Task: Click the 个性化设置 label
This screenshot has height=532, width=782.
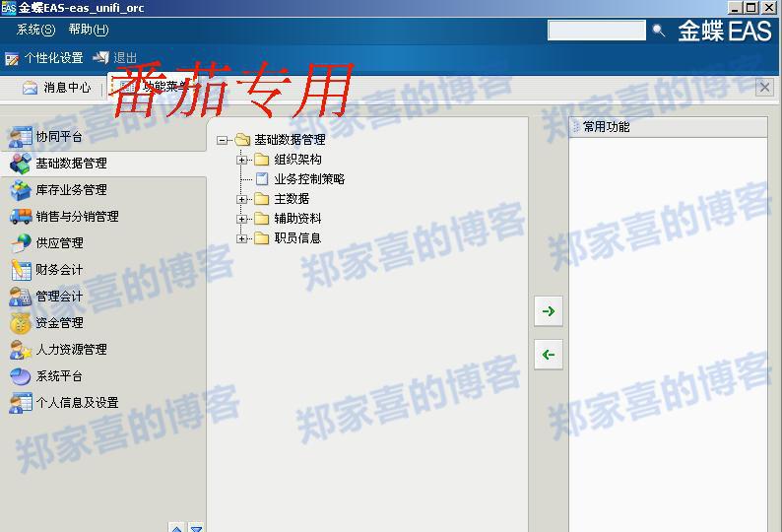Action: point(54,58)
